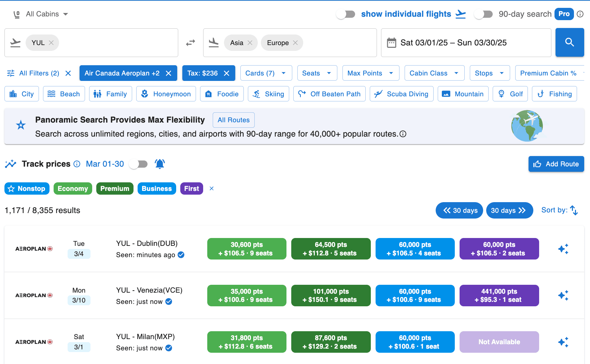Viewport: 590px width, 364px height.
Task: Open All Filters (2) panel
Action: click(33, 73)
